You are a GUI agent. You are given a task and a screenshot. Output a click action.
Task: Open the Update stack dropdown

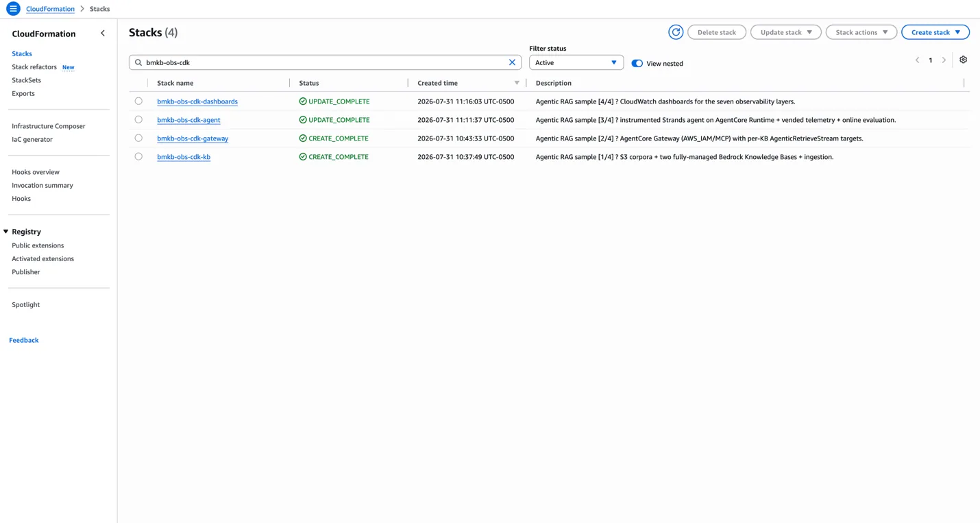(x=786, y=32)
